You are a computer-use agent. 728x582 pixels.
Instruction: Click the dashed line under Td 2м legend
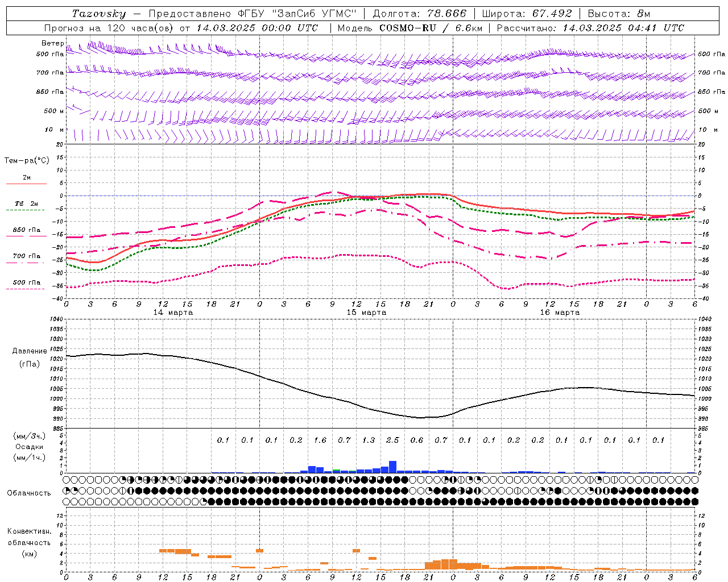pos(26,210)
